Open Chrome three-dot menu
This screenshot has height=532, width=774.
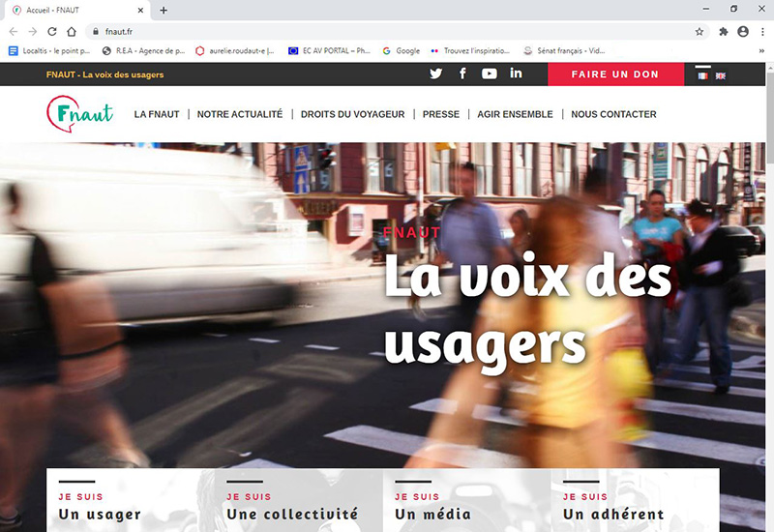coord(762,32)
